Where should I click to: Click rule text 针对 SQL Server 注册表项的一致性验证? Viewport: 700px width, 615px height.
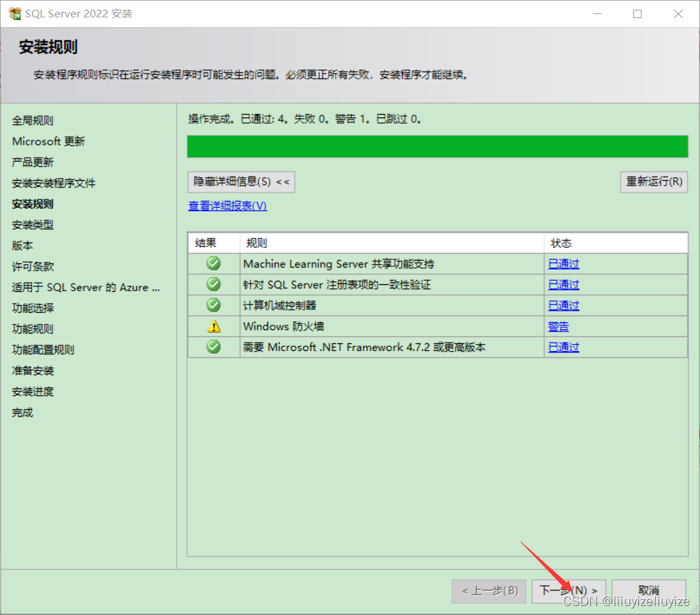(x=337, y=284)
